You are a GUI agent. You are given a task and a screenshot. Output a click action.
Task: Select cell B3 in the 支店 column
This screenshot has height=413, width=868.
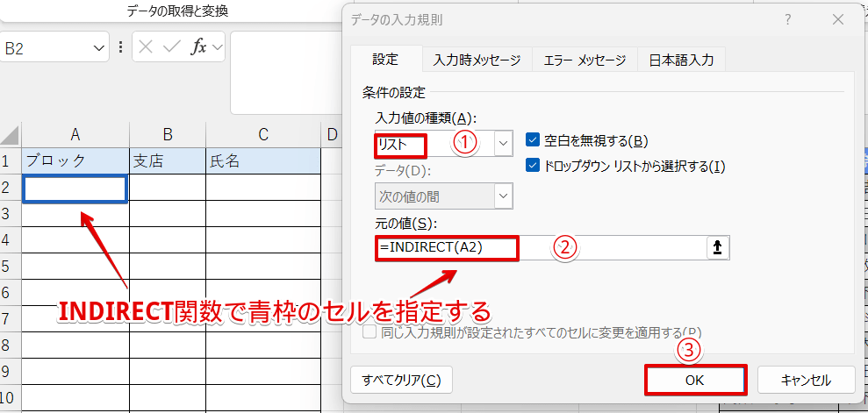click(x=168, y=213)
